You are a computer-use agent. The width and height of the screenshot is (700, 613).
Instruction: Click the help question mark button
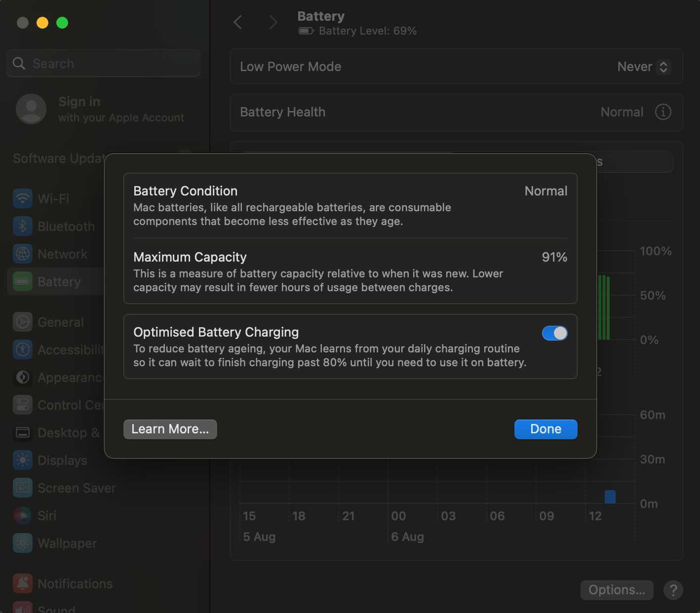point(673,590)
